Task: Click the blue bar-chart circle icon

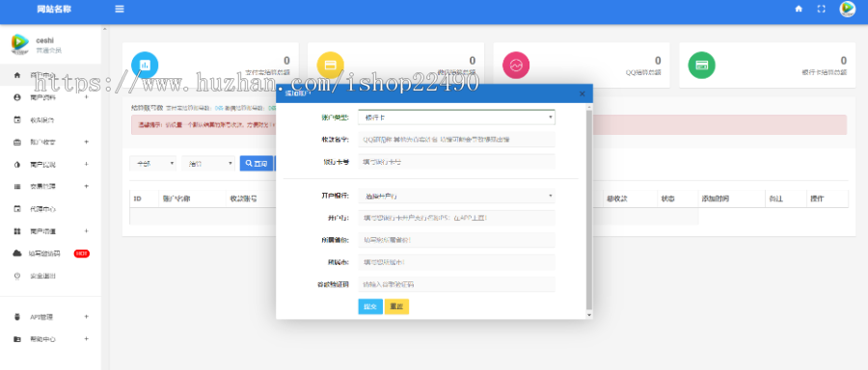Action: [x=145, y=66]
